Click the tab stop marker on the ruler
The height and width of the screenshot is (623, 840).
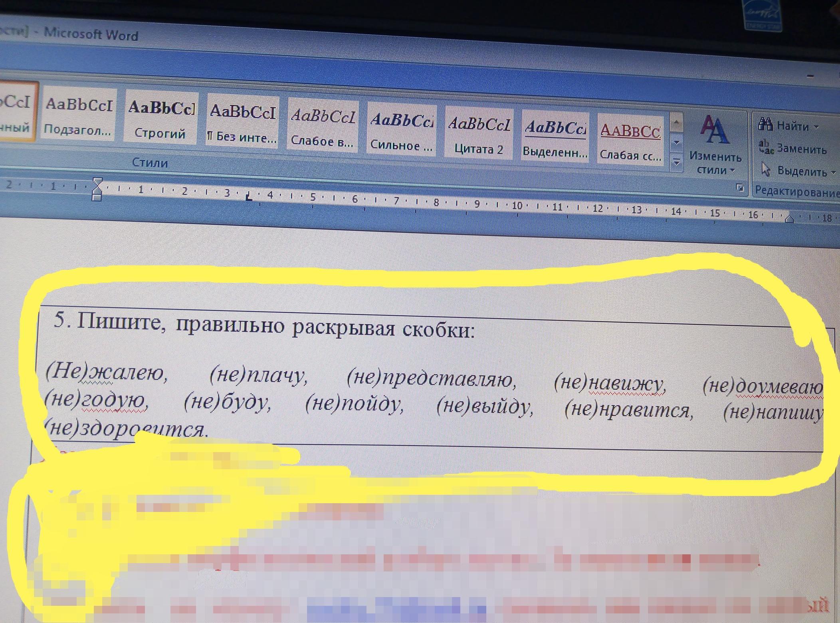point(249,196)
